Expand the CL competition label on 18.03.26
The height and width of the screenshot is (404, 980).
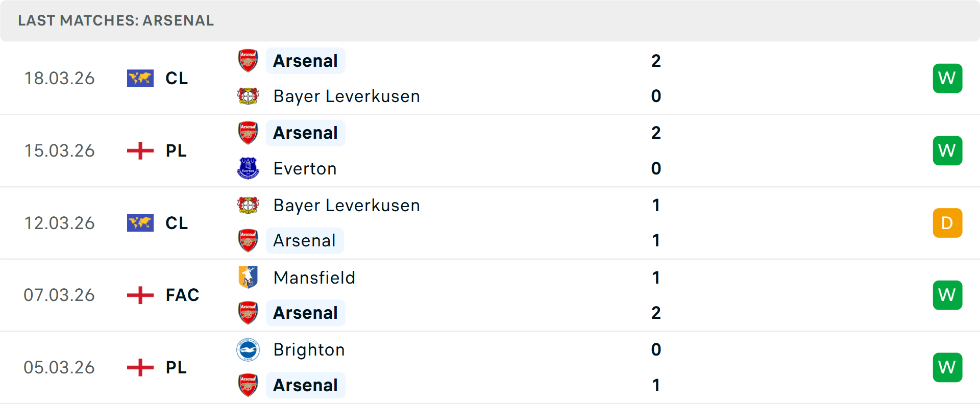click(x=176, y=78)
